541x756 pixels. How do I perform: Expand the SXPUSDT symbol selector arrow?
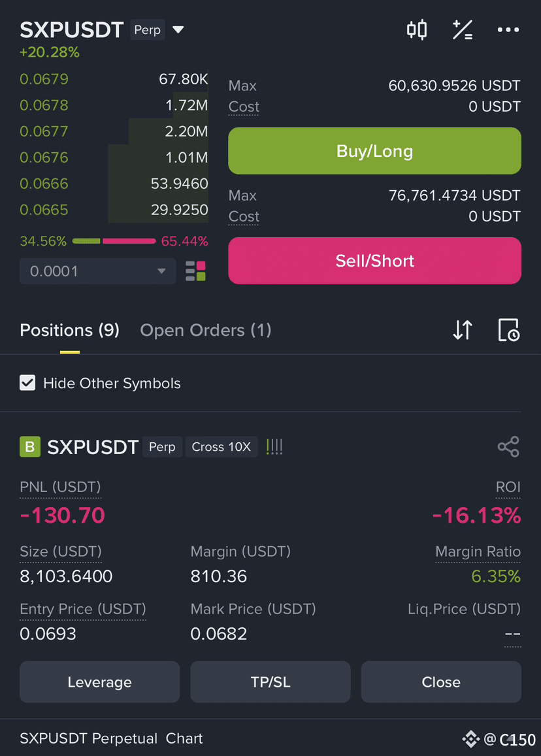178,30
